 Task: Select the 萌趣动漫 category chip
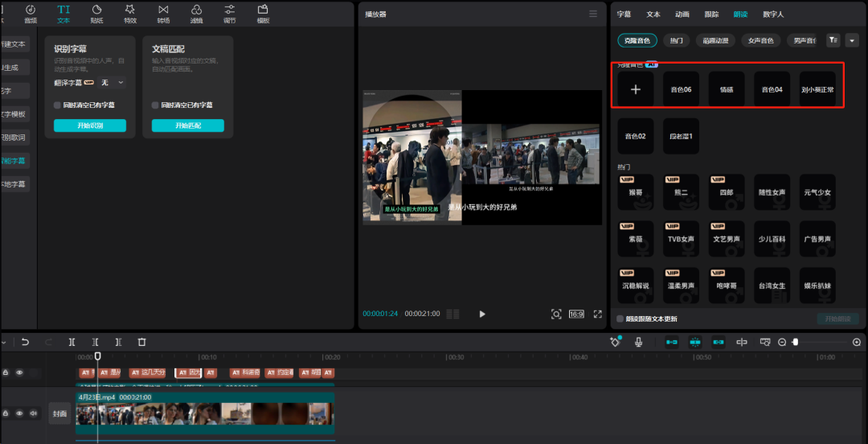pyautogui.click(x=716, y=40)
